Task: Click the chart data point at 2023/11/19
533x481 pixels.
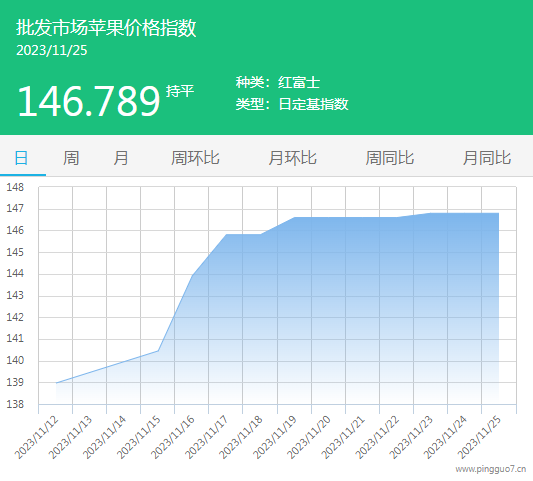Action: coord(294,217)
